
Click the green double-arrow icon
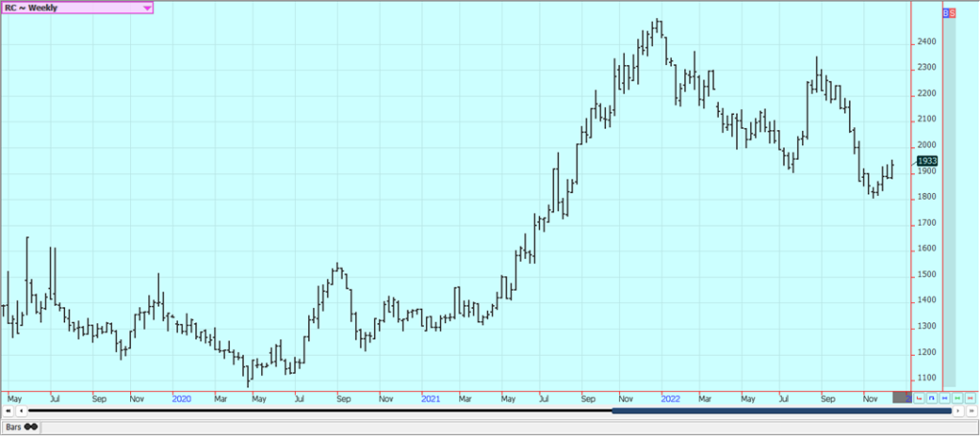click(957, 398)
